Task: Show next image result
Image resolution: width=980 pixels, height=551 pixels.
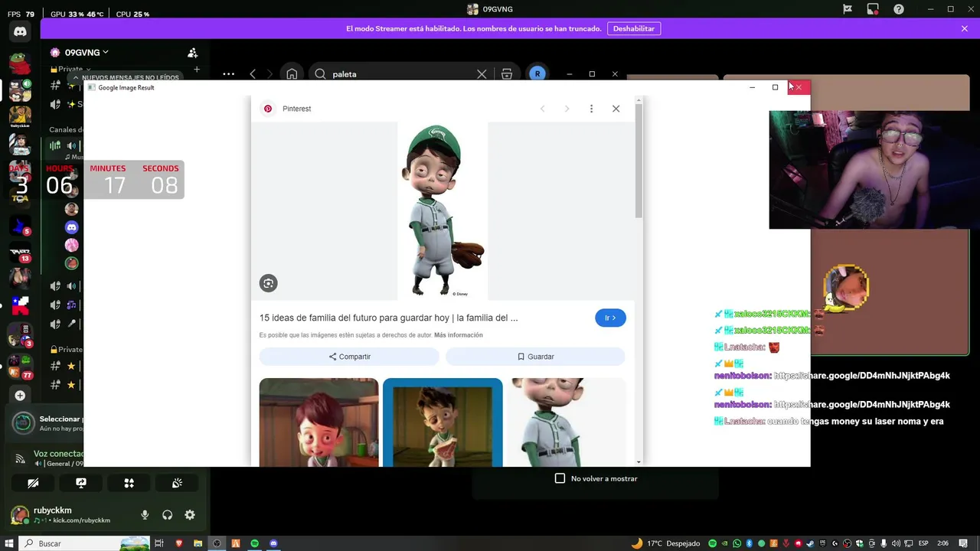Action: click(567, 109)
